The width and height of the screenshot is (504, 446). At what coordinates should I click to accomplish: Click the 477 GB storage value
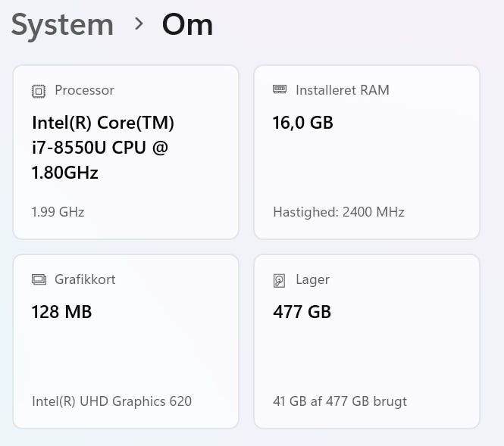click(x=302, y=312)
